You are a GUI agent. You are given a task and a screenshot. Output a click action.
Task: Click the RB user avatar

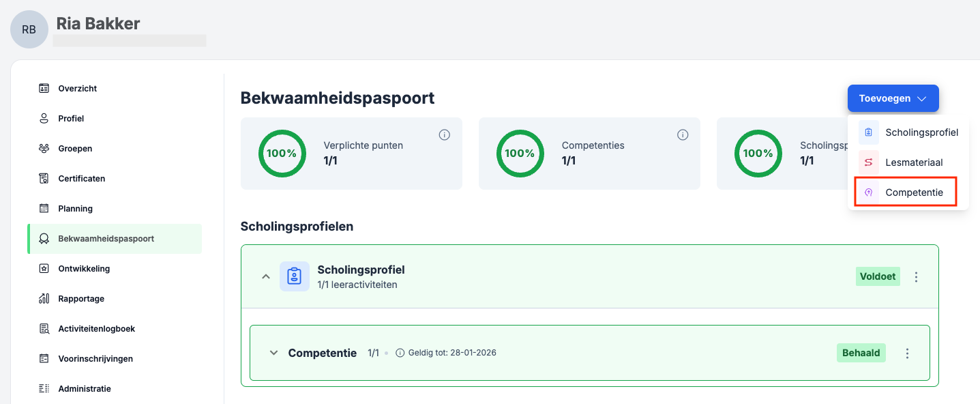29,29
